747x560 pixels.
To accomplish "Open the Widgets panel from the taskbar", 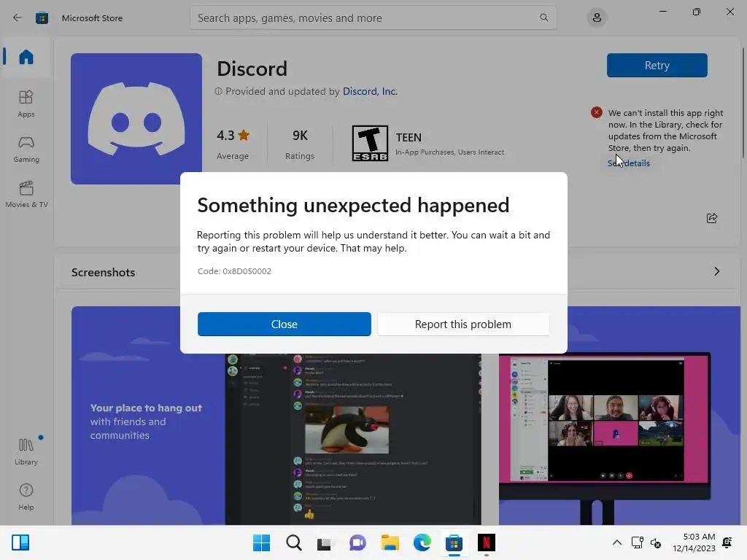I will click(20, 542).
